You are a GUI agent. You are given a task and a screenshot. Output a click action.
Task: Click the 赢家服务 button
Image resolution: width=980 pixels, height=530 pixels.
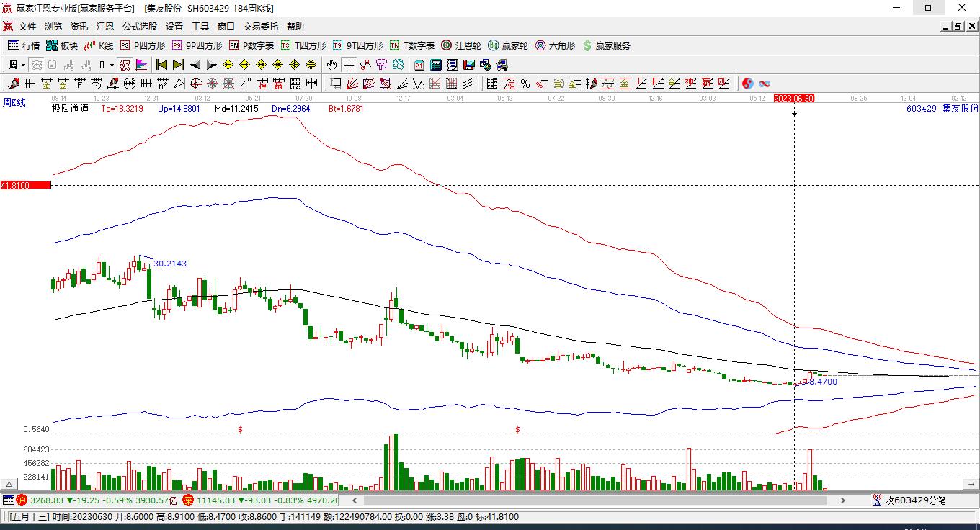[x=606, y=45]
